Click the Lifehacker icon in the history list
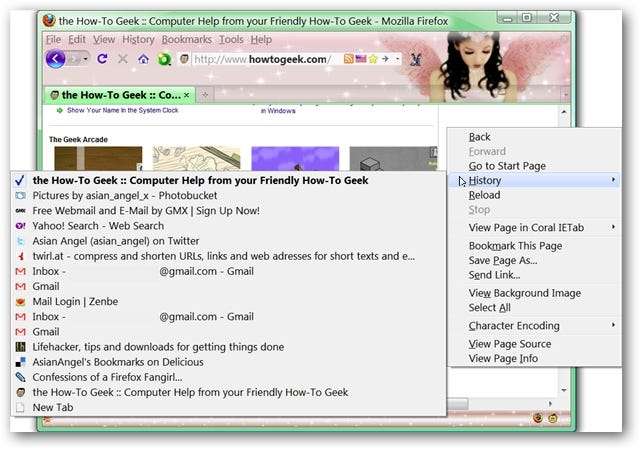Viewport: 640px width, 450px height. pos(20,347)
